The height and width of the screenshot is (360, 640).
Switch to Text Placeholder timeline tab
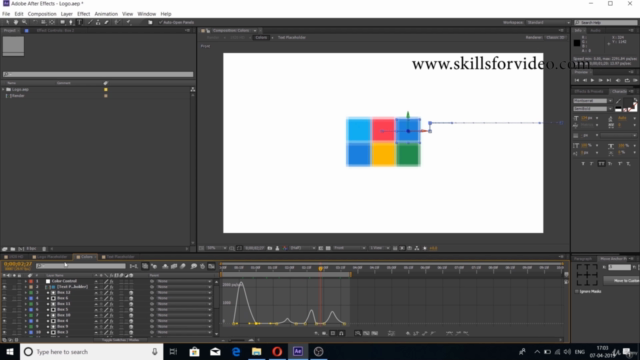coord(118,257)
